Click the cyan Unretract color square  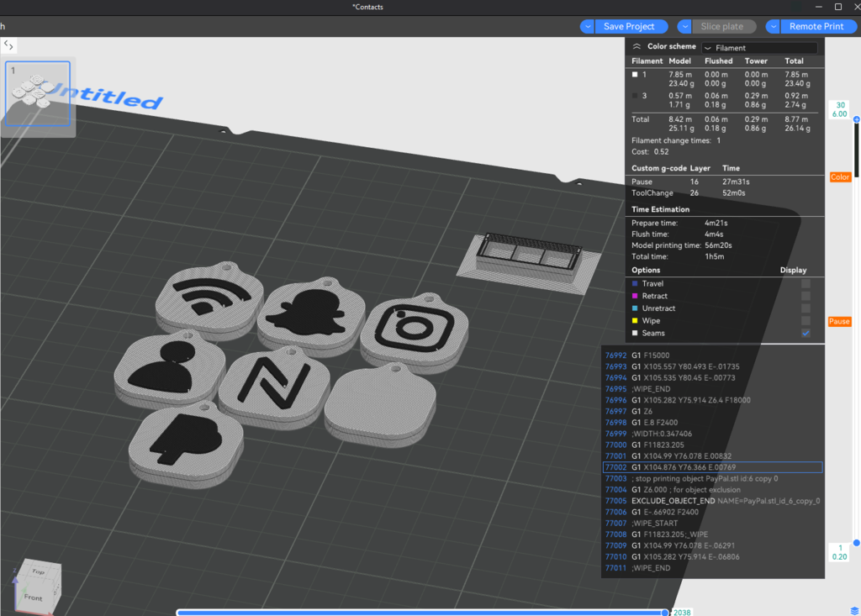pos(635,308)
